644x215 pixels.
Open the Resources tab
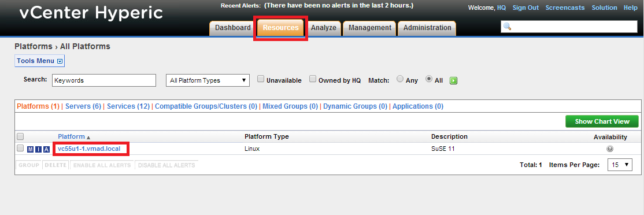click(280, 28)
